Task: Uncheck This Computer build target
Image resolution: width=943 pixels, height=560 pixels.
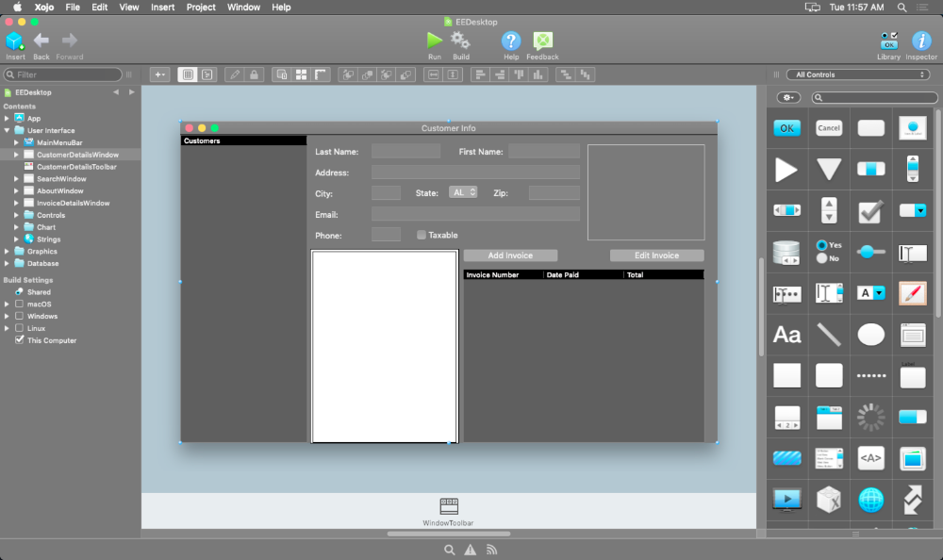Action: tap(20, 340)
